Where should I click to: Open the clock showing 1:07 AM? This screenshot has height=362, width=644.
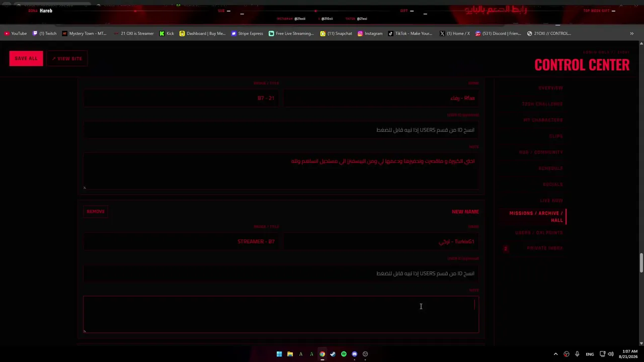coord(629,354)
